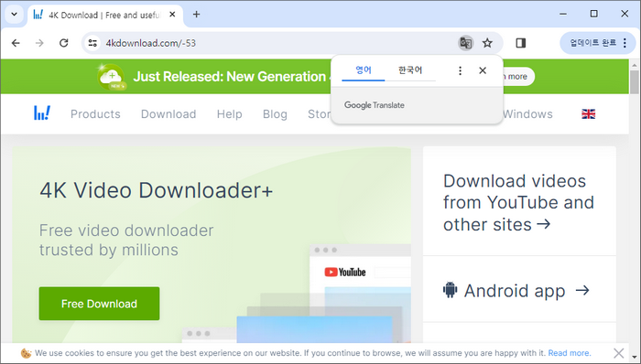The image size is (641, 364).
Task: Open translate popup options three-dot menu
Action: click(460, 70)
